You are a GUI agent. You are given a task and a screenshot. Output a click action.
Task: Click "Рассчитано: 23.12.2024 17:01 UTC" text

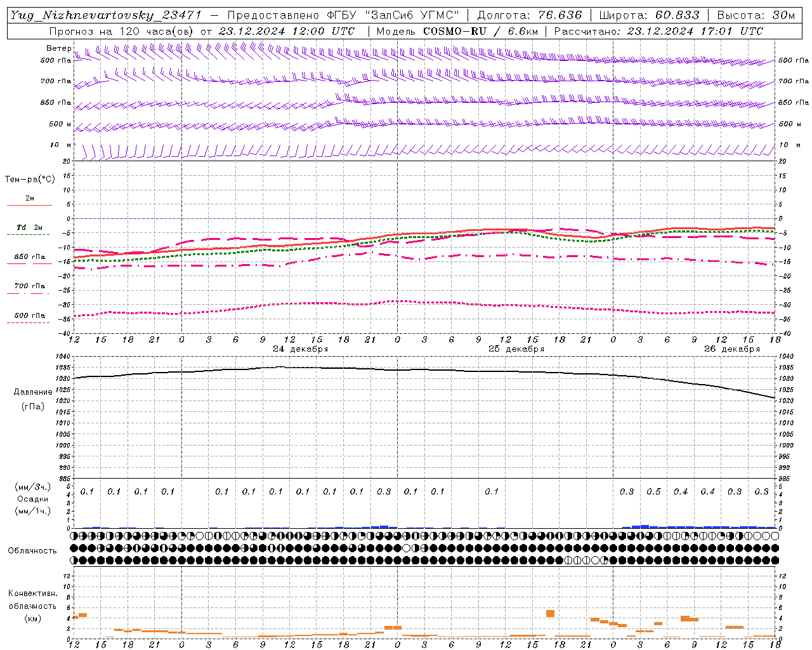pyautogui.click(x=658, y=31)
